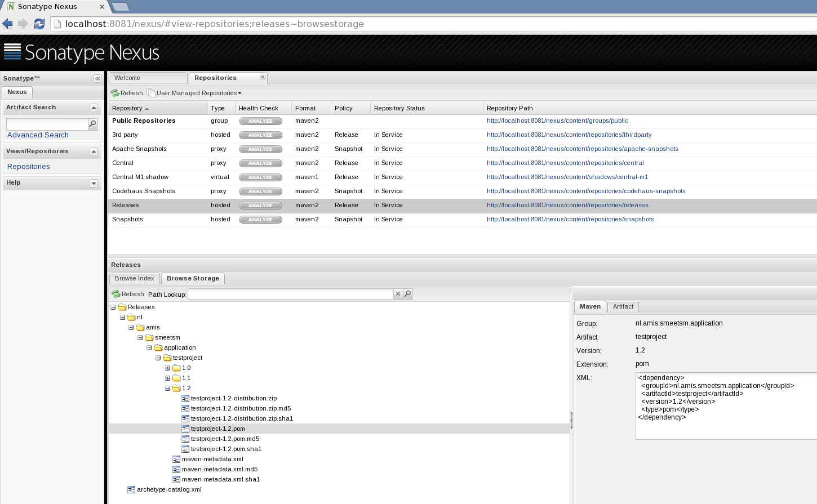Open the releases repository URL

pos(567,205)
